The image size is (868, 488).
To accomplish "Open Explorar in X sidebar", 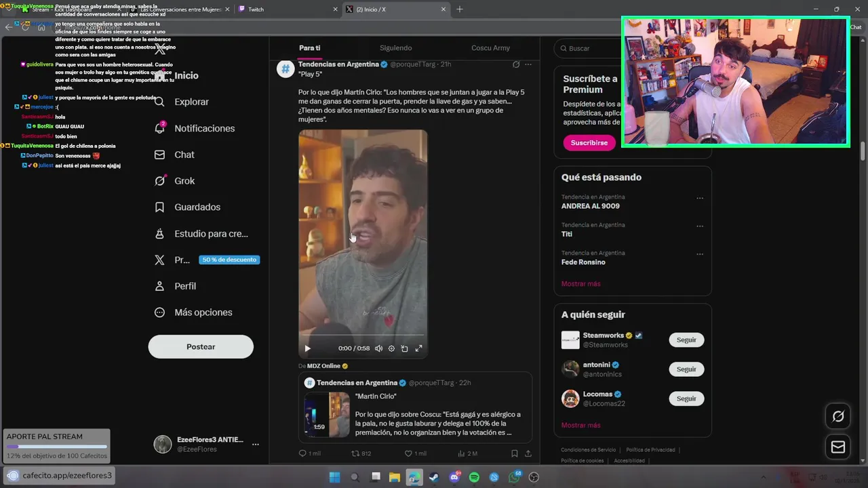I will coord(181,102).
